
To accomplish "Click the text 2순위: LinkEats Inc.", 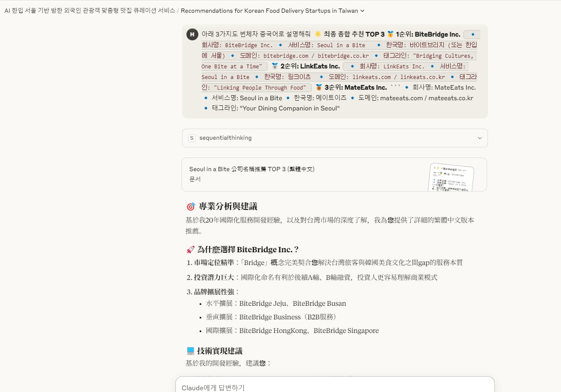I will [310, 66].
